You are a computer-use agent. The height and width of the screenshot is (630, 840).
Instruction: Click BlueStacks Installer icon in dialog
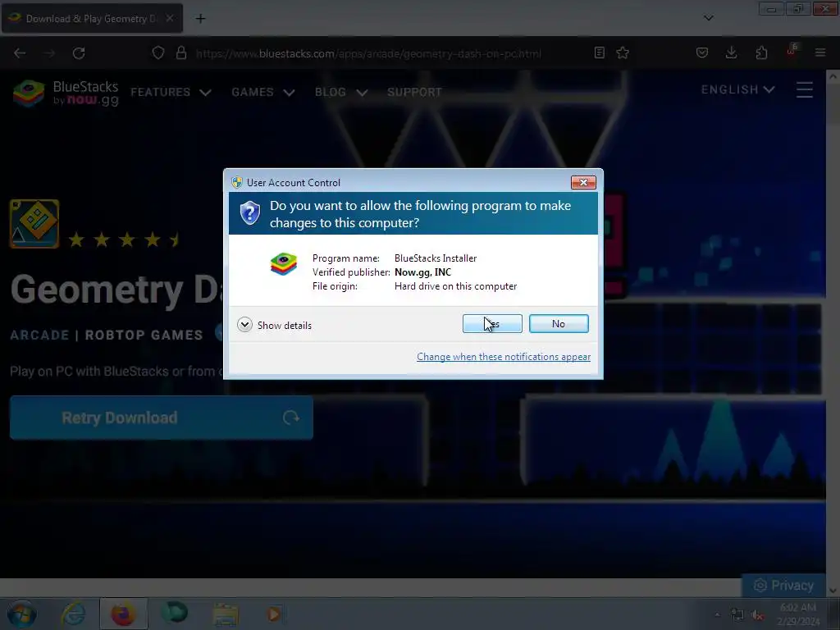pos(284,264)
